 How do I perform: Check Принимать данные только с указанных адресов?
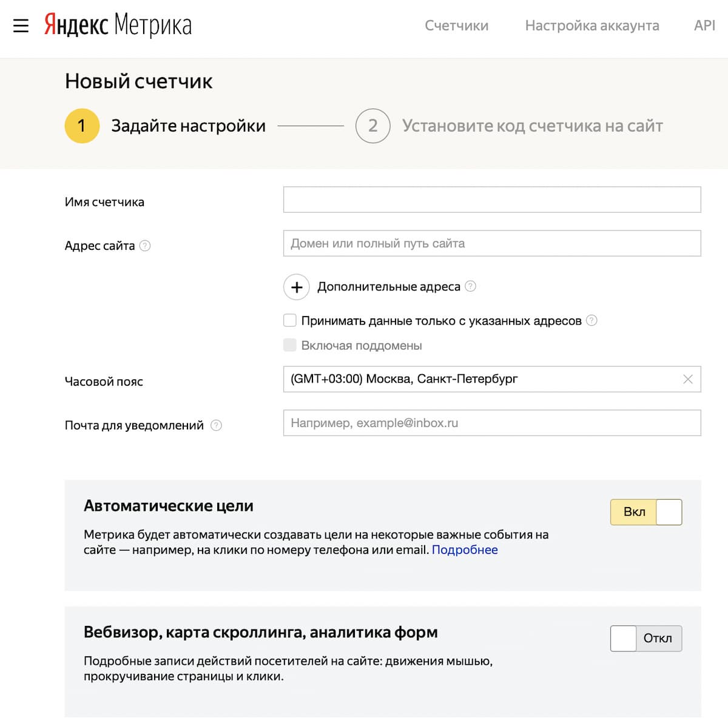289,320
